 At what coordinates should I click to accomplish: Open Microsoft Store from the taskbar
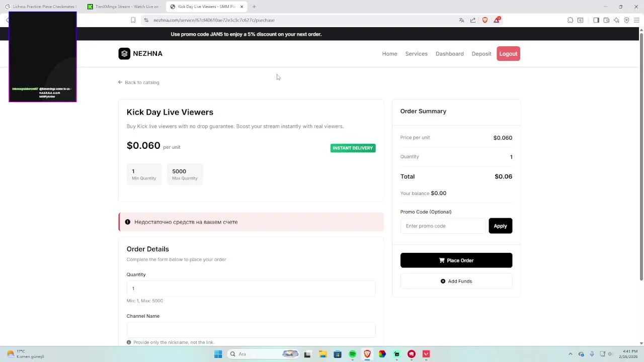pos(338,354)
